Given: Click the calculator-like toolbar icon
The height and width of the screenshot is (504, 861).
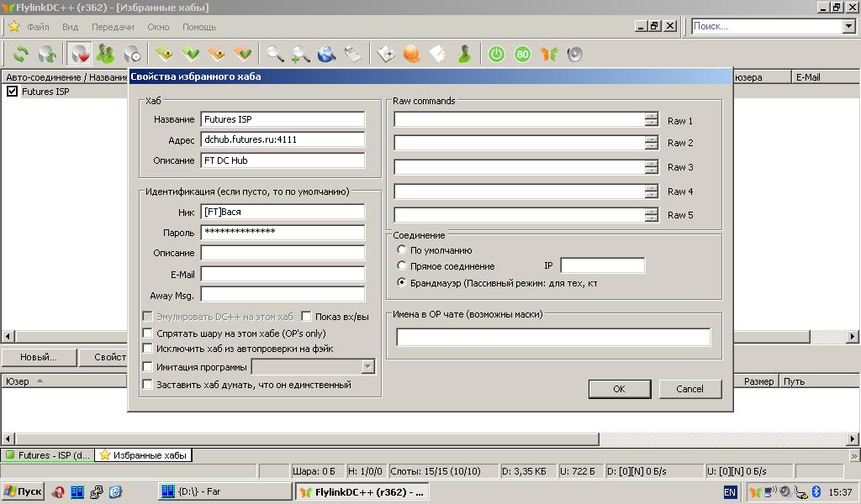Looking at the screenshot, I should point(353,54).
